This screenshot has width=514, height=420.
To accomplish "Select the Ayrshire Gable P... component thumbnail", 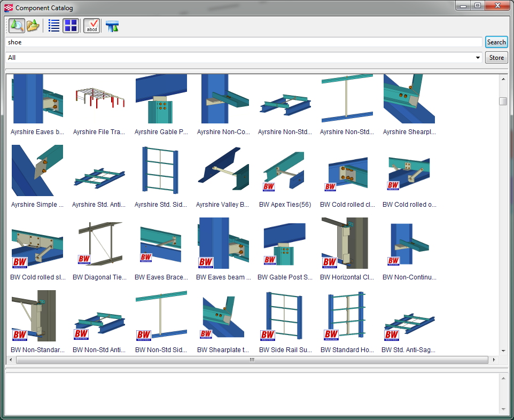I will pyautogui.click(x=161, y=99).
